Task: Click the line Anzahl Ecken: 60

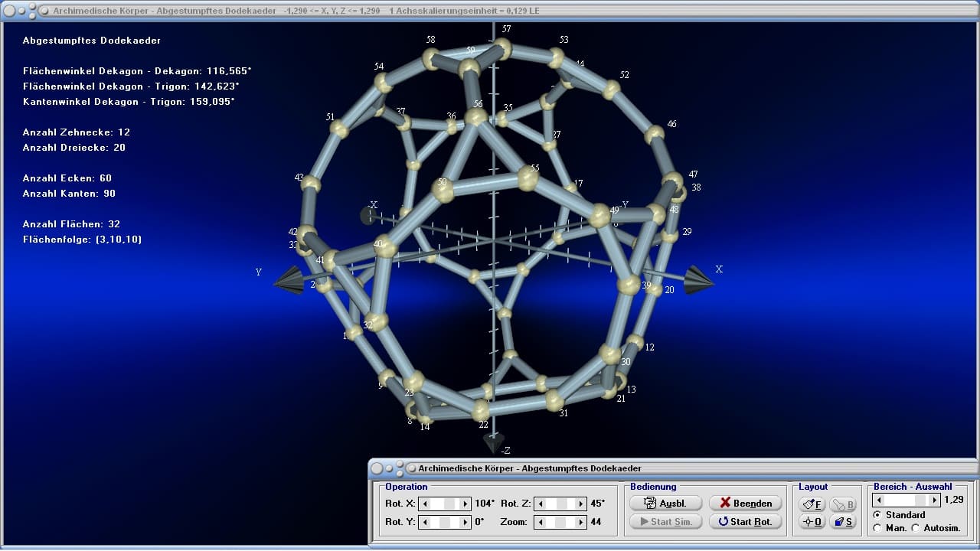Action: click(67, 178)
